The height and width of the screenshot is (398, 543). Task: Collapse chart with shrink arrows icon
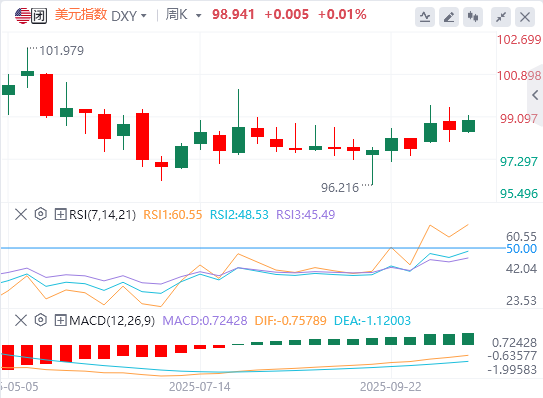(501, 17)
